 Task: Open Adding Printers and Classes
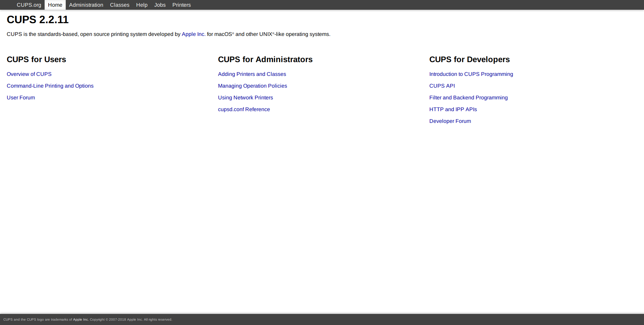click(x=252, y=74)
